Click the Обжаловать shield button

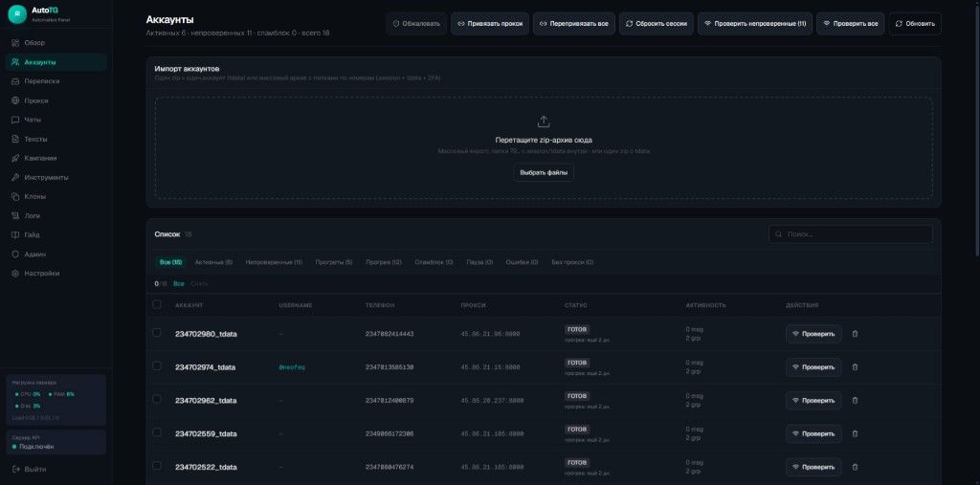(416, 24)
